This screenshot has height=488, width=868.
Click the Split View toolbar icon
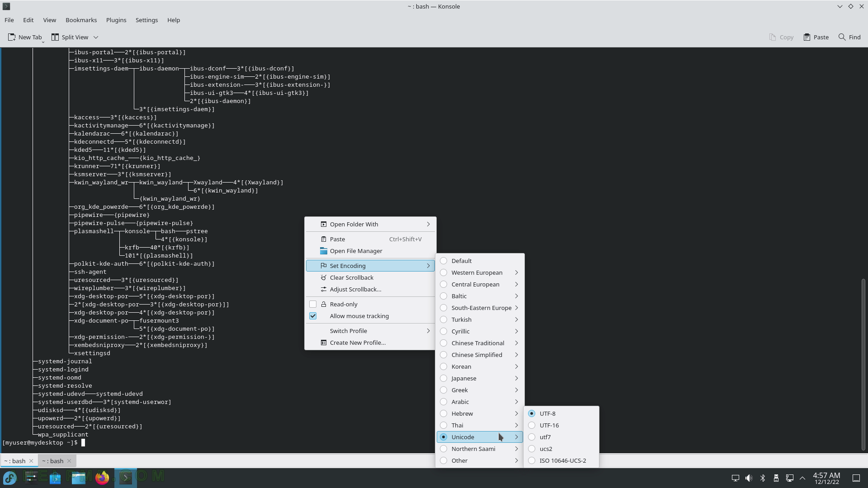55,37
